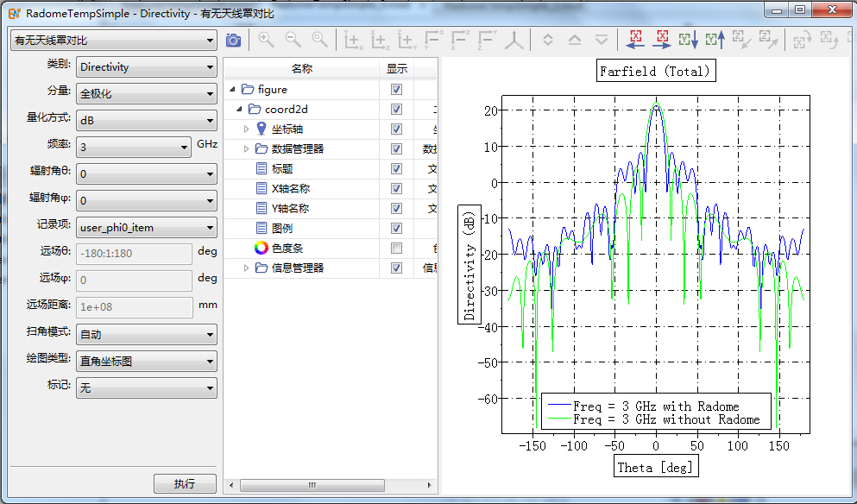Click the up-down double chevron icon
Image resolution: width=857 pixels, height=504 pixels.
tap(548, 40)
